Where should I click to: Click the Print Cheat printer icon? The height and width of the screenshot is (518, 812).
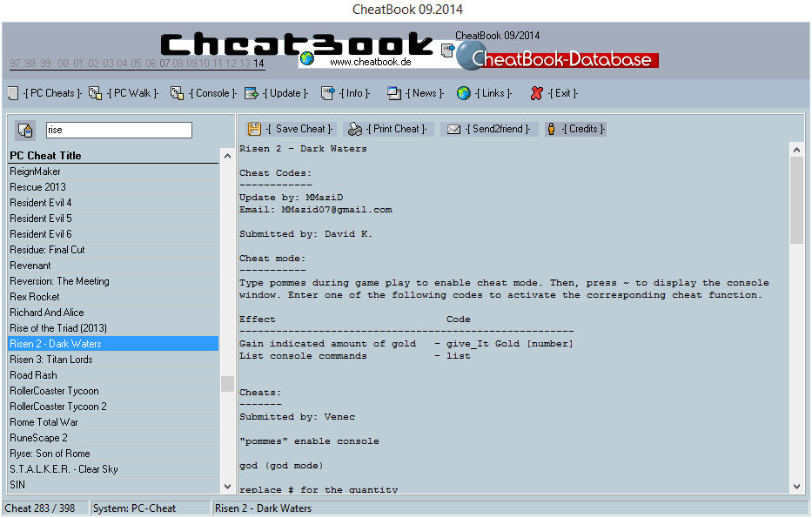[x=355, y=129]
